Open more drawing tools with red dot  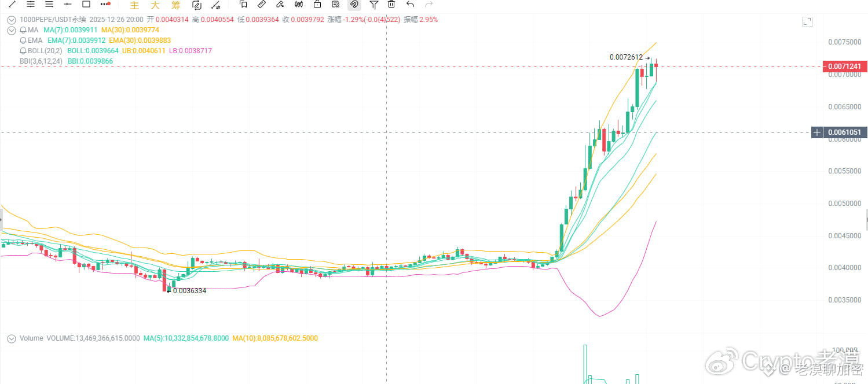pyautogui.click(x=105, y=4)
